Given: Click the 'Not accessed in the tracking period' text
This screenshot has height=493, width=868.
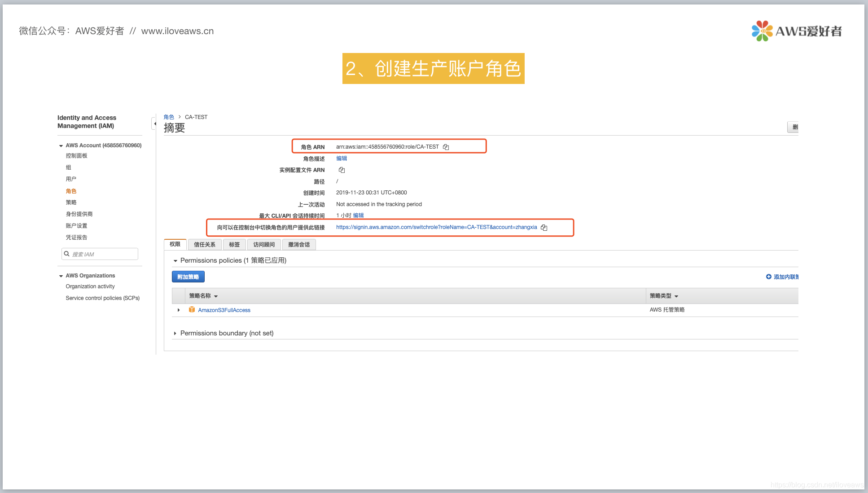Looking at the screenshot, I should click(x=379, y=204).
